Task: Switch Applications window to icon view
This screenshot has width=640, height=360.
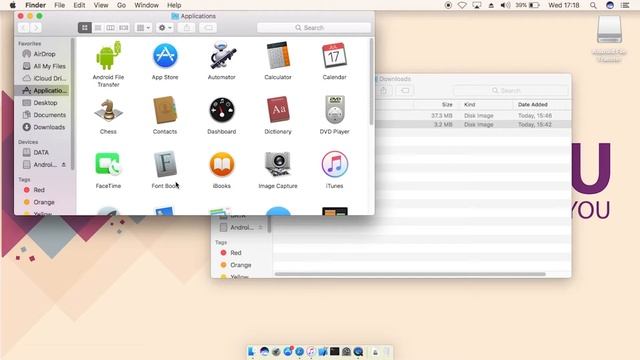Action: 84,28
